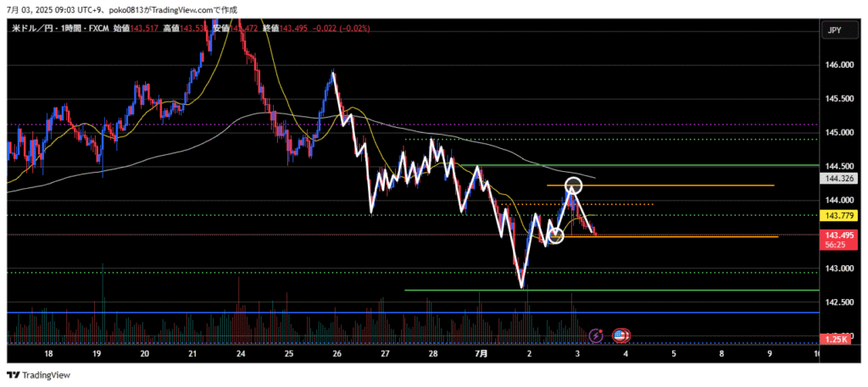Click the 146.000 label on price scale

click(837, 64)
